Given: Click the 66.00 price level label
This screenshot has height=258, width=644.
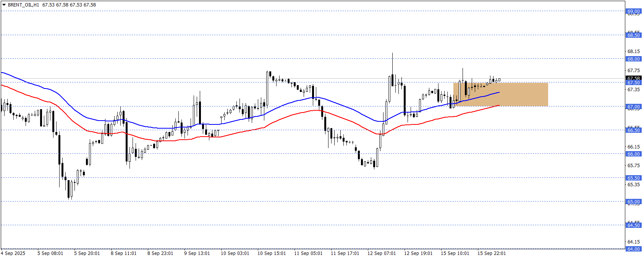Looking at the screenshot, I should tap(633, 154).
